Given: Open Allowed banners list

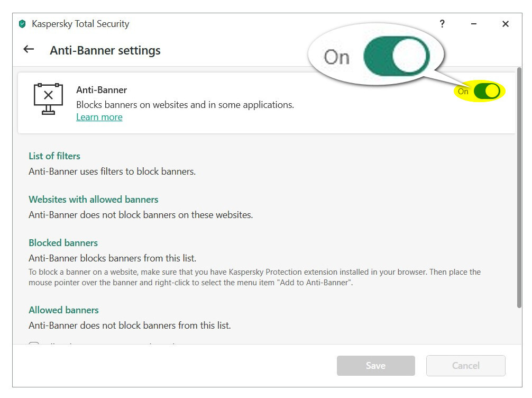Looking at the screenshot, I should pos(63,310).
